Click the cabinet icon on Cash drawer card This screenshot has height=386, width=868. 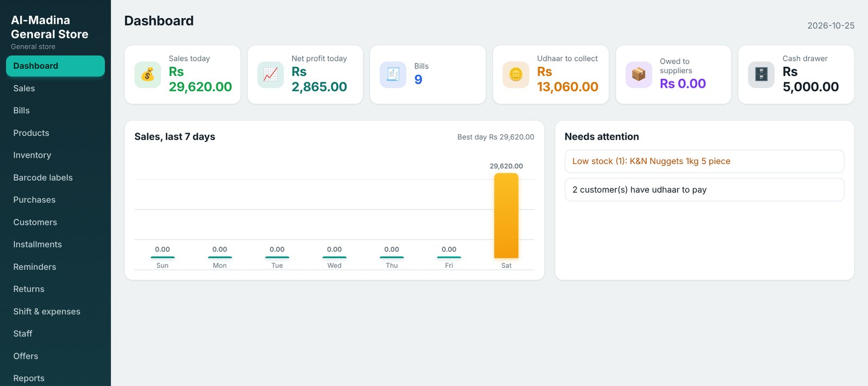(761, 74)
